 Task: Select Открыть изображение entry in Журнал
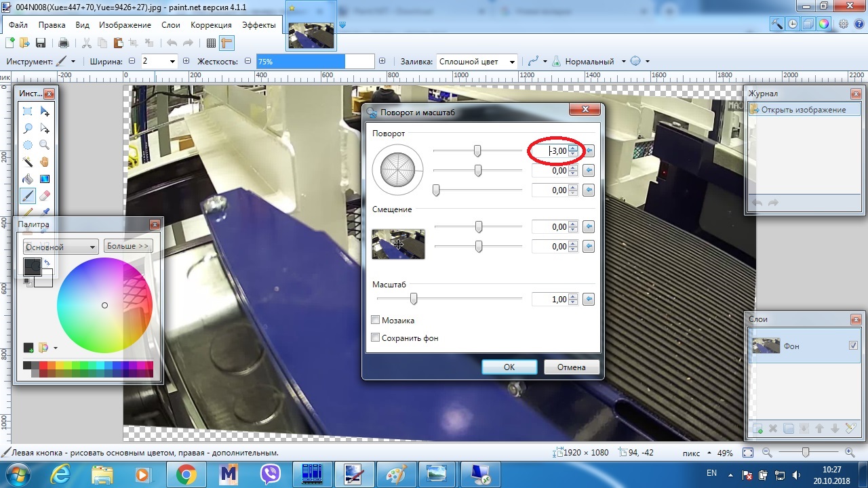(x=804, y=110)
